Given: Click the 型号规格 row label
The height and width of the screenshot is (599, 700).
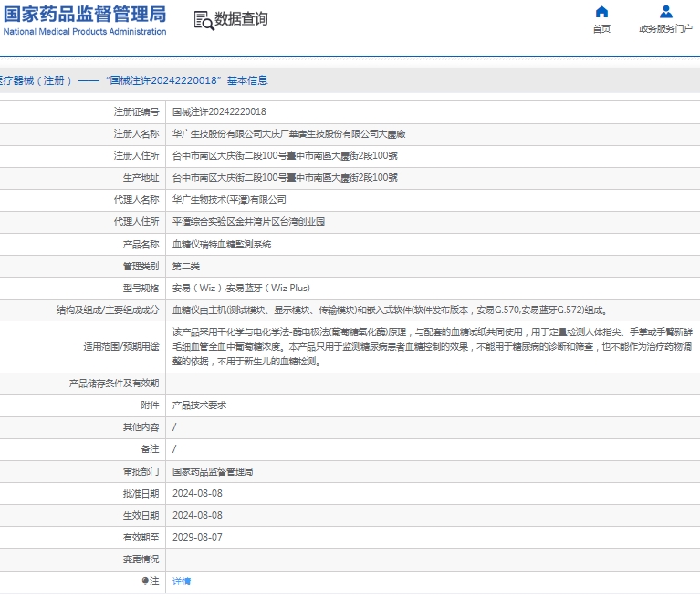Looking at the screenshot, I should (141, 289).
